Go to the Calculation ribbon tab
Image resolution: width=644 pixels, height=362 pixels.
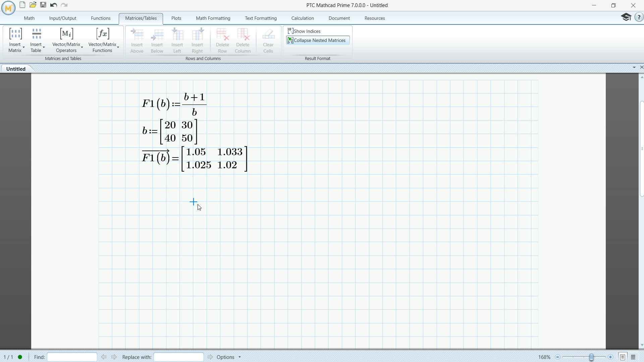point(303,18)
